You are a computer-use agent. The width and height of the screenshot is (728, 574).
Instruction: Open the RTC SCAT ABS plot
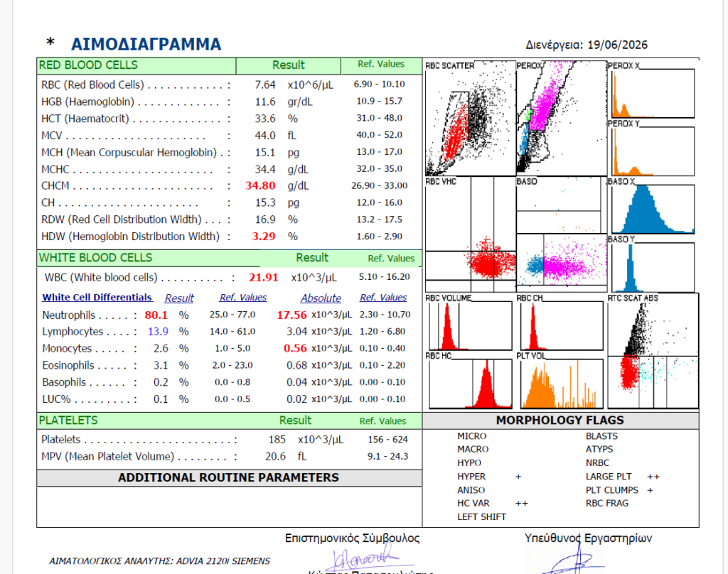click(653, 351)
